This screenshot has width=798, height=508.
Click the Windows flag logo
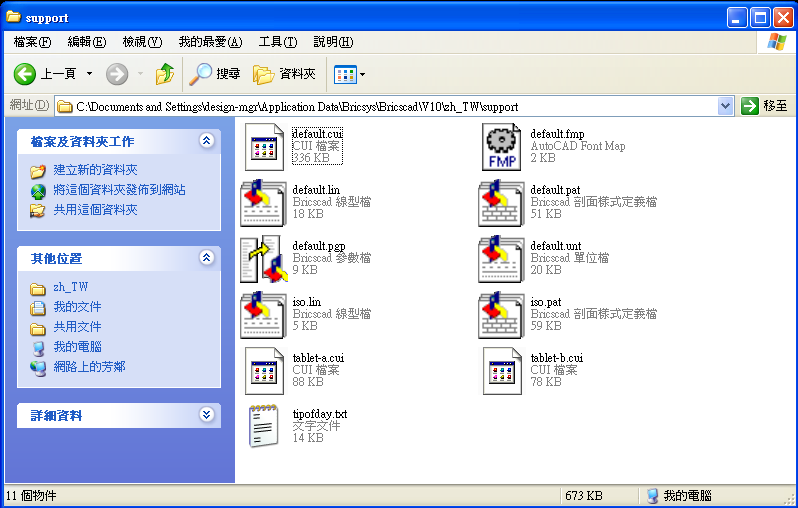tap(777, 42)
